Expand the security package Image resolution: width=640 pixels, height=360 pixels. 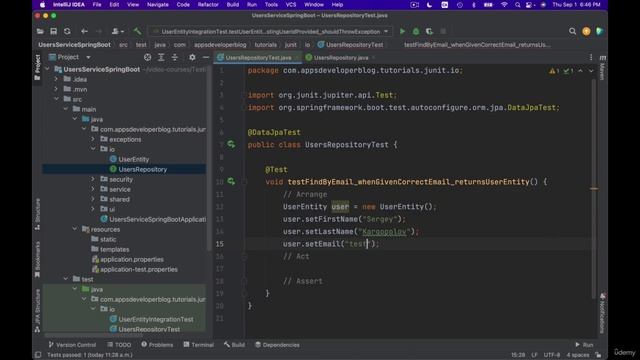[x=93, y=179]
